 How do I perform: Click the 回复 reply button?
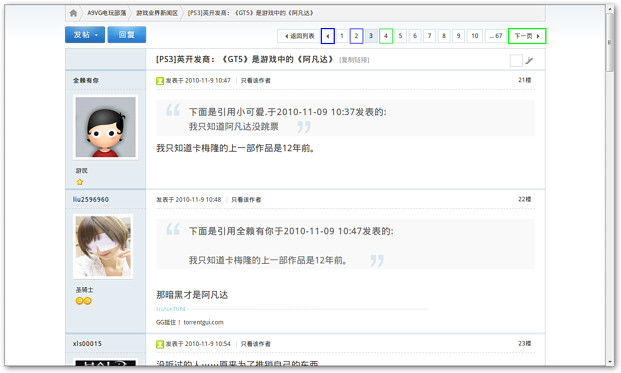click(x=127, y=35)
